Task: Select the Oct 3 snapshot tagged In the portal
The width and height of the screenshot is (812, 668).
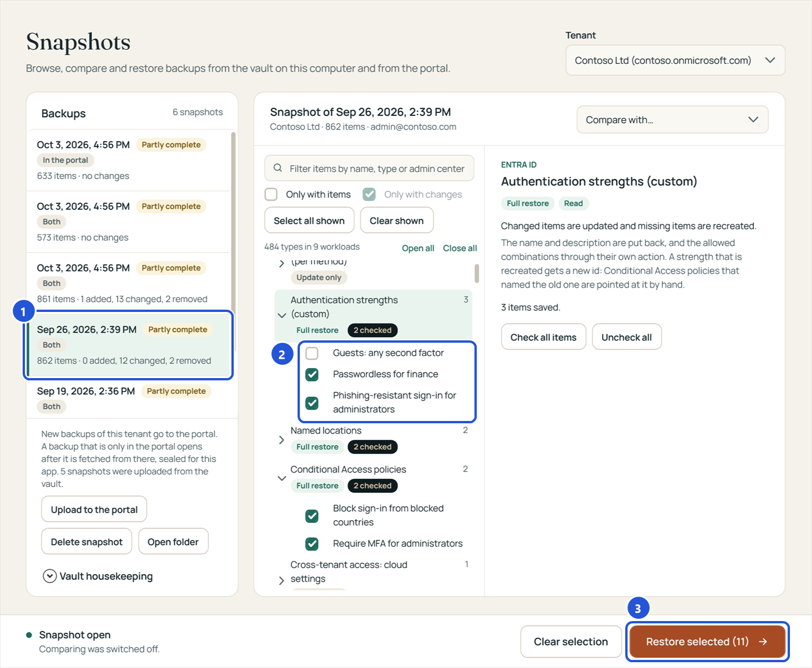Action: click(x=128, y=160)
